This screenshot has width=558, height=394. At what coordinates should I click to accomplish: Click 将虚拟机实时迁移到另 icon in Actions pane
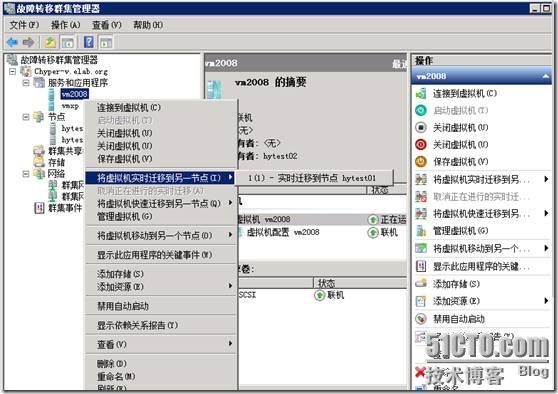pos(421,179)
